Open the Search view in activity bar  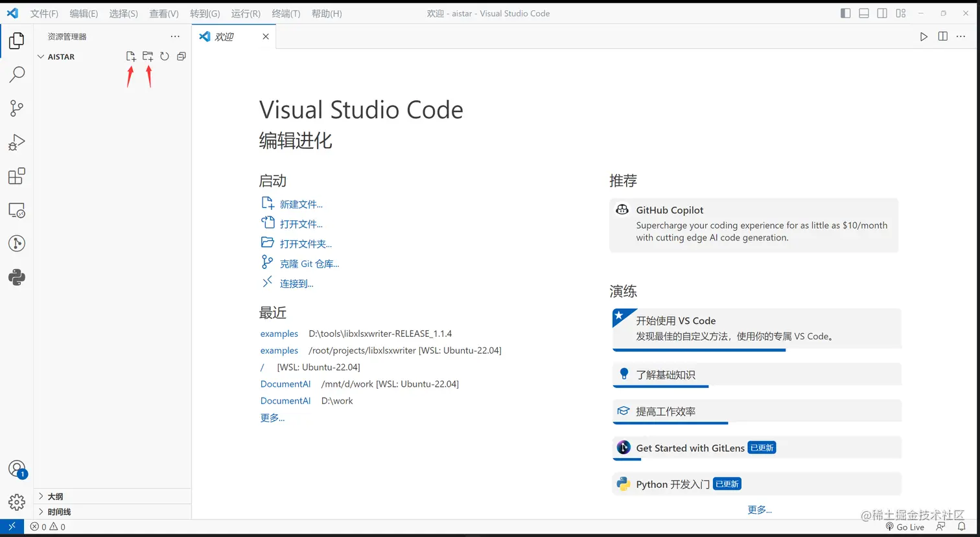click(x=17, y=74)
